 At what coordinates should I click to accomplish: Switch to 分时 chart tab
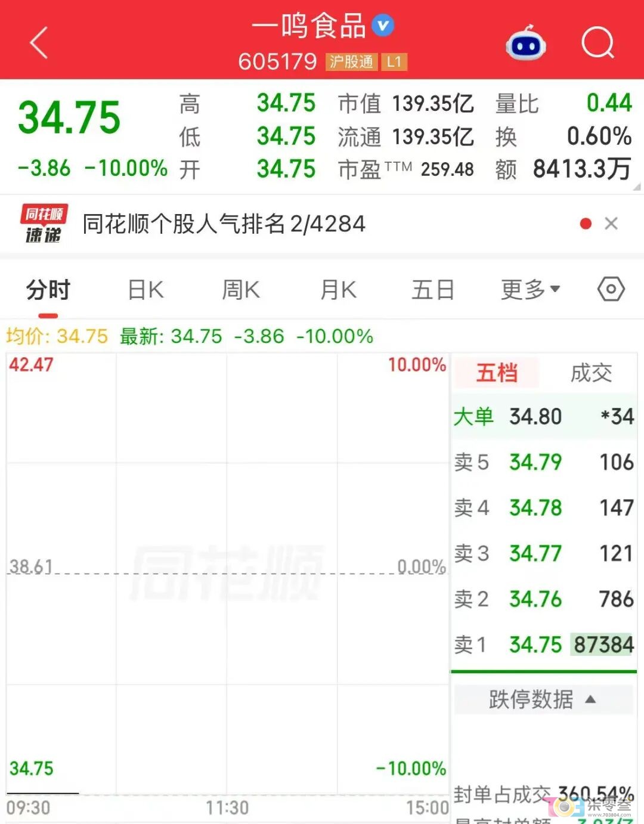click(48, 290)
